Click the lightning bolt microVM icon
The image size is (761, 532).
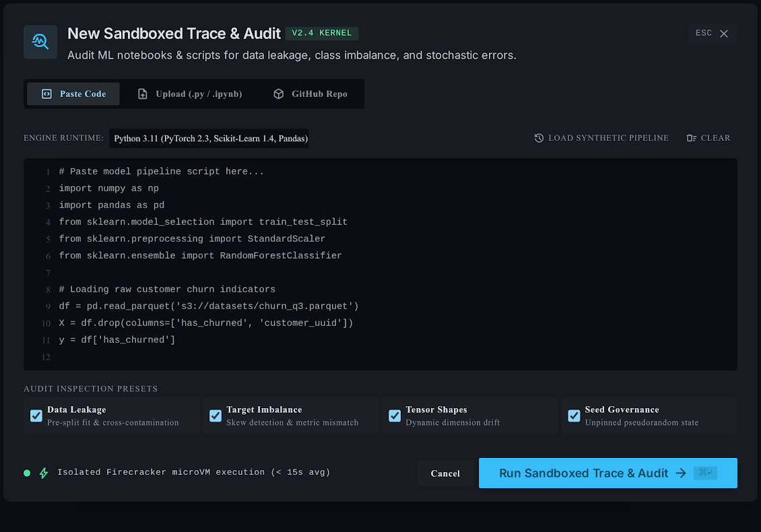[44, 473]
